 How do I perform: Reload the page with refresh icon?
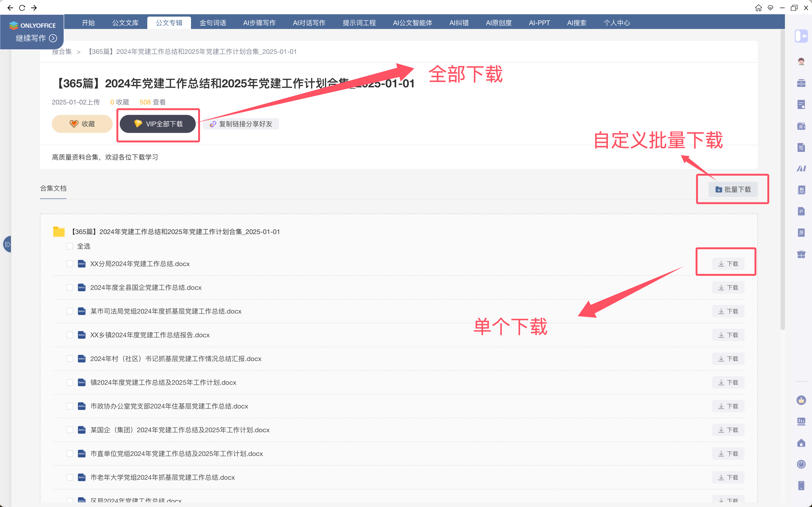pyautogui.click(x=22, y=8)
